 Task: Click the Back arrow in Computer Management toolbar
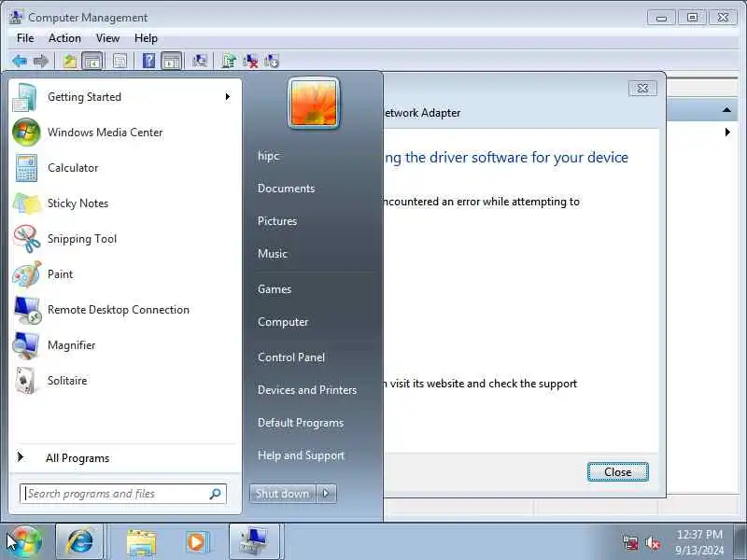(19, 61)
